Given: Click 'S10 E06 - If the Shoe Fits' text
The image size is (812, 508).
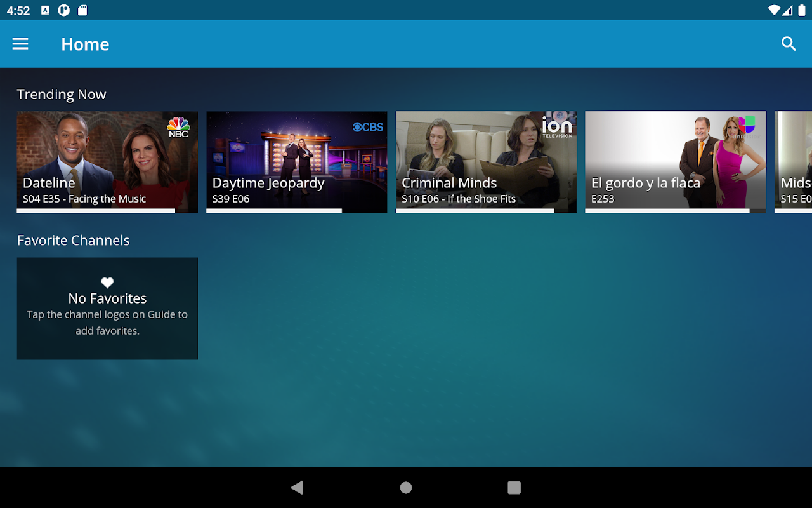Looking at the screenshot, I should [x=459, y=199].
